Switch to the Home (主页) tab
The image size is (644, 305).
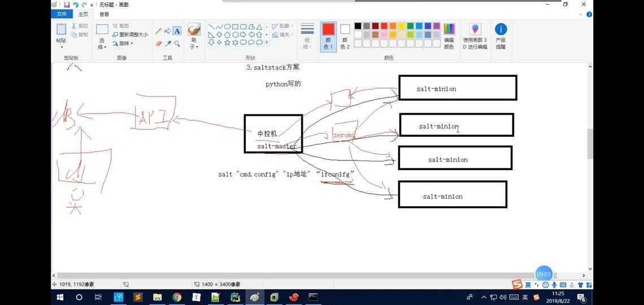[83, 14]
